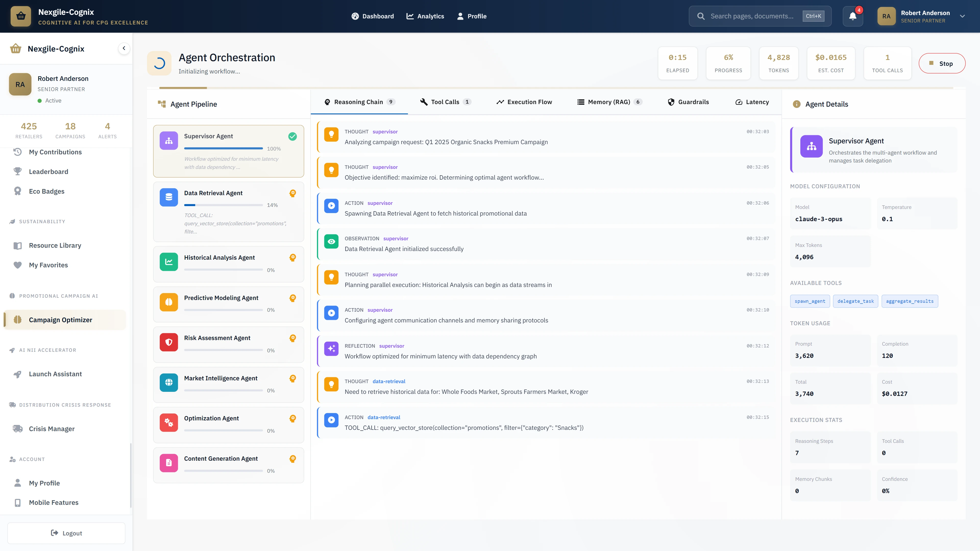The width and height of the screenshot is (980, 551).
Task: Select the Eco Badges icon
Action: coord(18,191)
